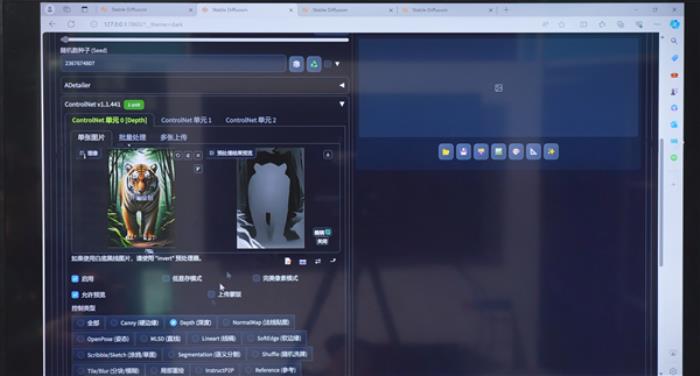Open output folder via yellow folder icon

tap(446, 152)
